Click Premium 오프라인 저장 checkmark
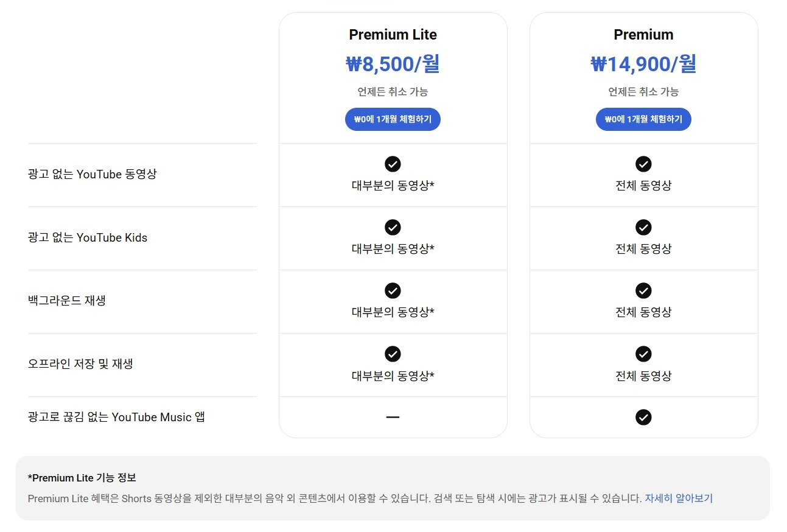 coord(643,354)
